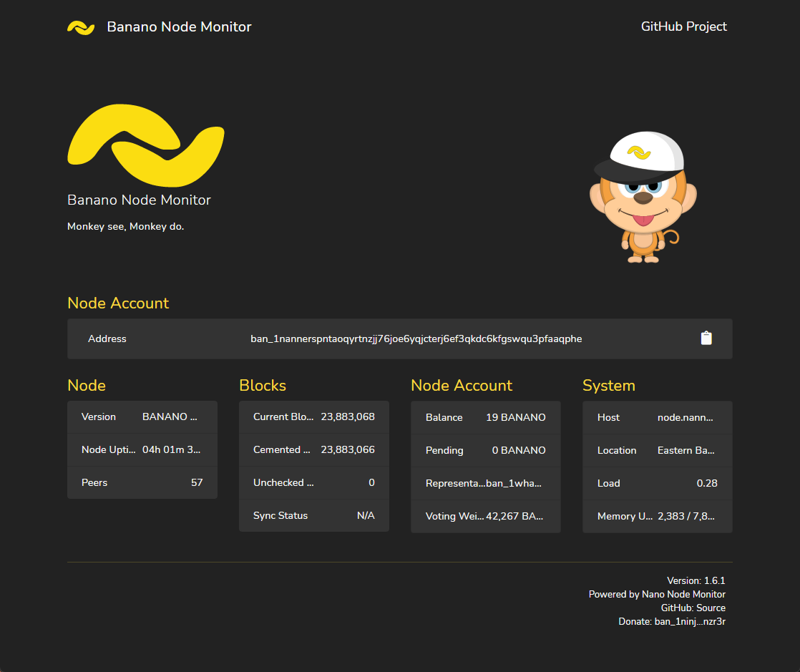Open the GitHub Project link

683,26
